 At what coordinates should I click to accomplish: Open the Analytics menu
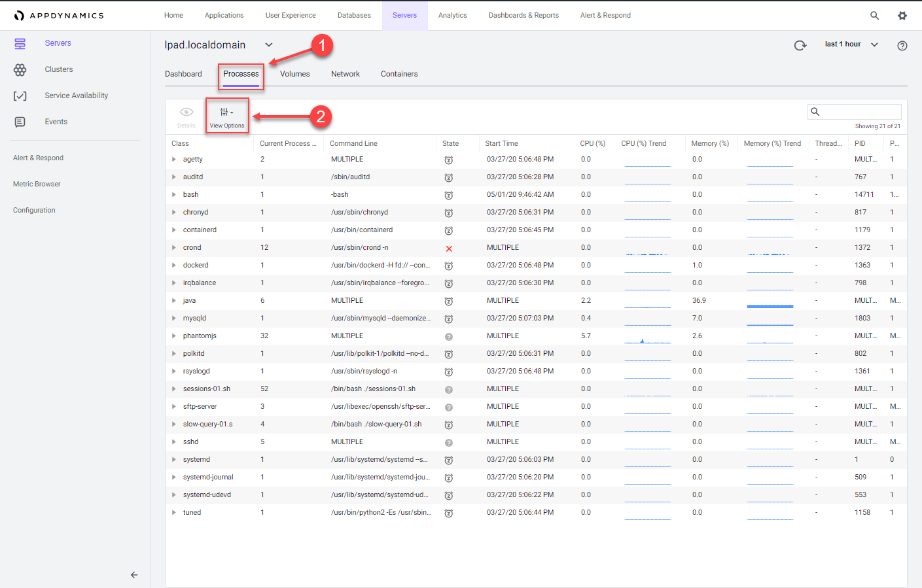coord(452,16)
